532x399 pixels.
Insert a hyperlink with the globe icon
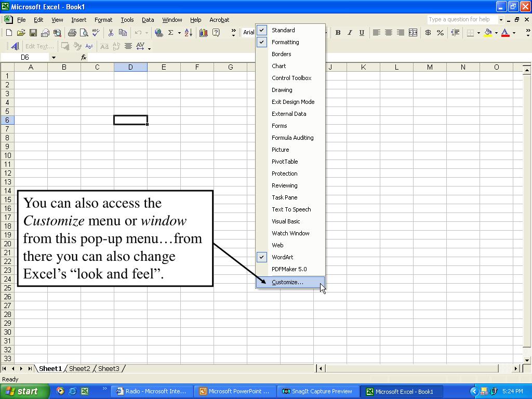coord(158,33)
